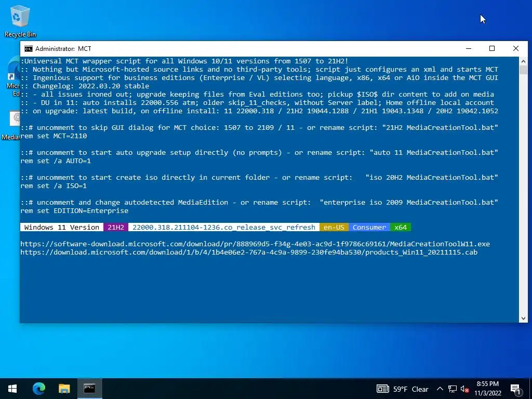Click the Windows 11 Version label
The width and height of the screenshot is (532, 399).
point(62,227)
